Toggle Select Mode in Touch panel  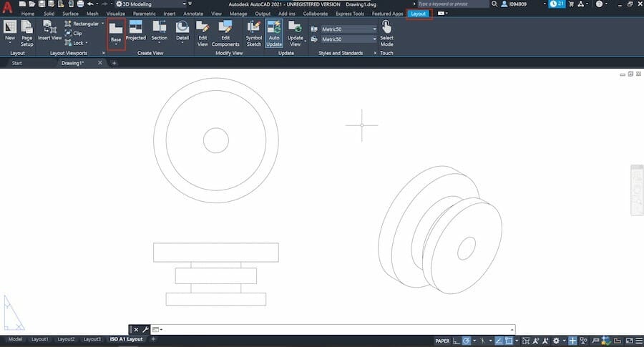[386, 33]
